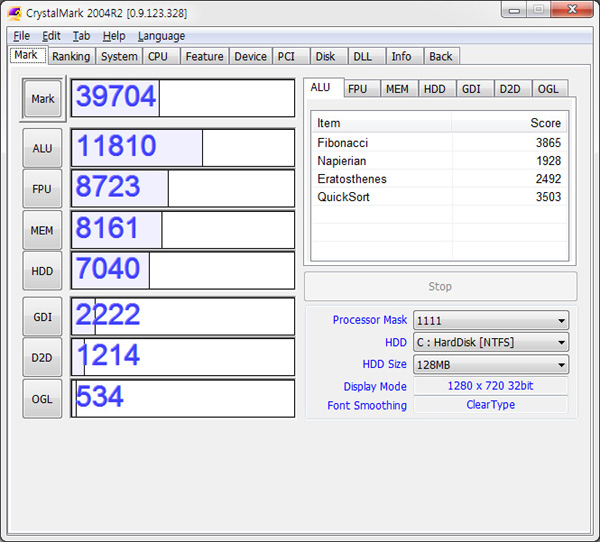
Task: Run full benchmark with Mark button
Action: (42, 99)
